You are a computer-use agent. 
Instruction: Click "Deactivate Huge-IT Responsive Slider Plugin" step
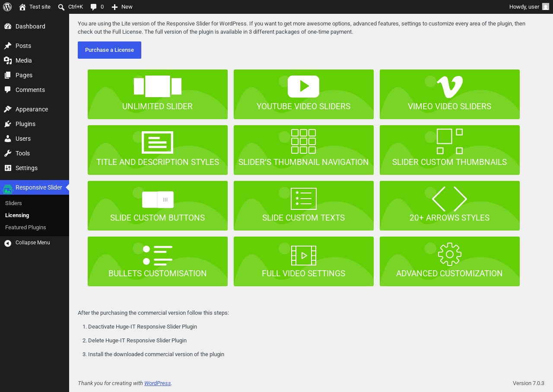click(143, 327)
